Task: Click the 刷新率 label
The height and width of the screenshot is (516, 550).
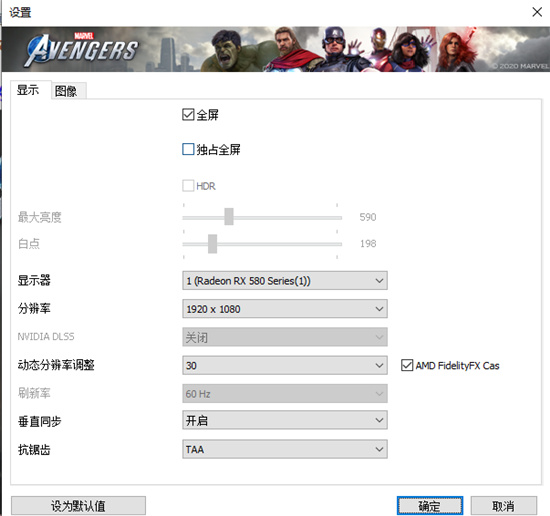Action: [x=34, y=393]
